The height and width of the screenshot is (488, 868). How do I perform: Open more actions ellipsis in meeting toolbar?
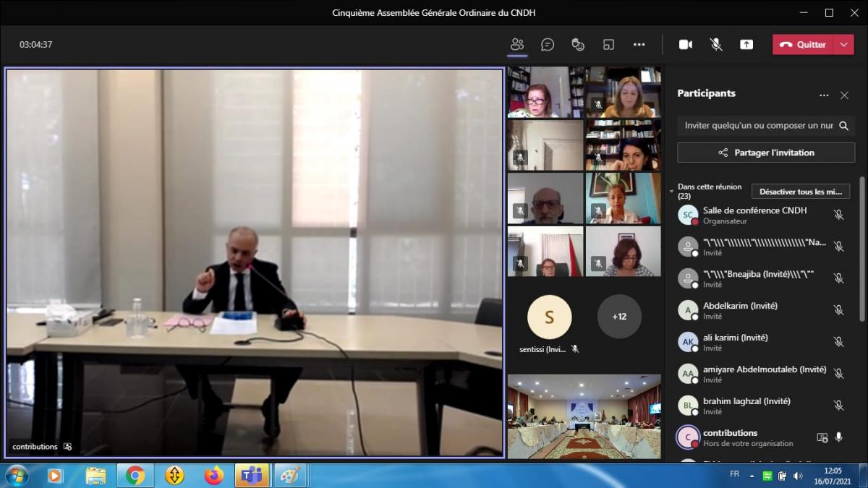coord(639,44)
